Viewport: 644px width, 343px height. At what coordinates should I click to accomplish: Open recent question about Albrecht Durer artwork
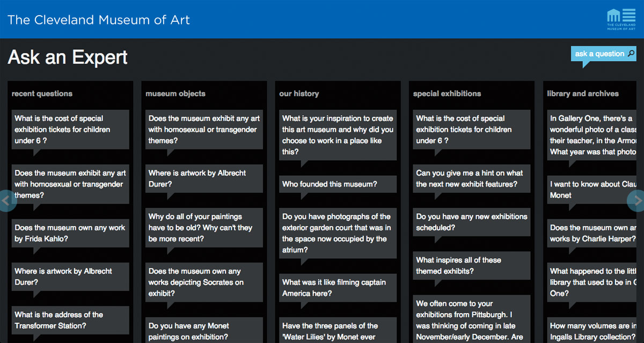70,277
